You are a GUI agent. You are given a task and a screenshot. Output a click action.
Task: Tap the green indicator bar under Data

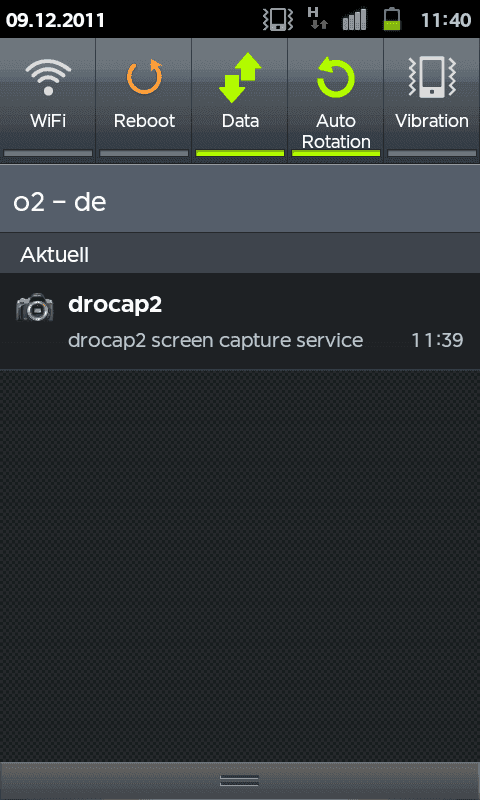[240, 153]
